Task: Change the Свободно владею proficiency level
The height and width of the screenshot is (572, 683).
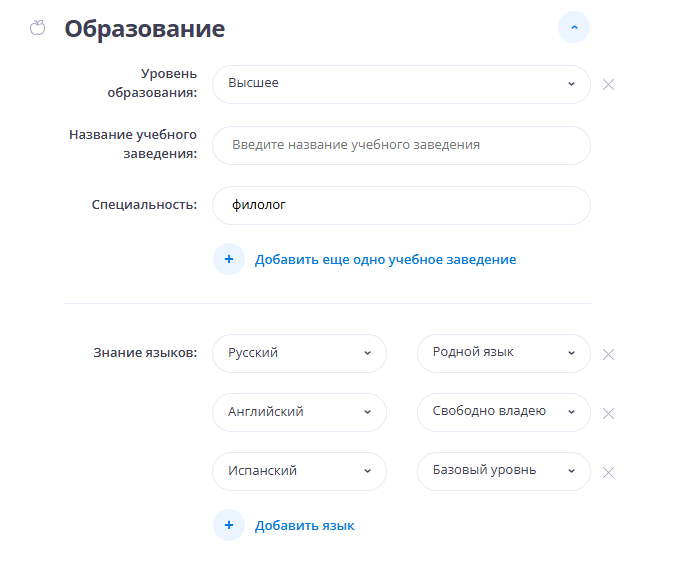Action: 503,412
